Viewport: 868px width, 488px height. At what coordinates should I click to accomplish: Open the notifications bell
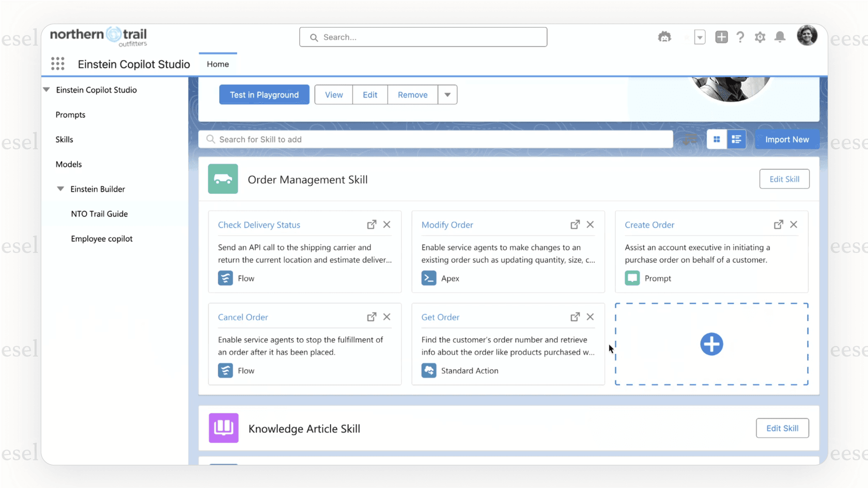(x=780, y=37)
